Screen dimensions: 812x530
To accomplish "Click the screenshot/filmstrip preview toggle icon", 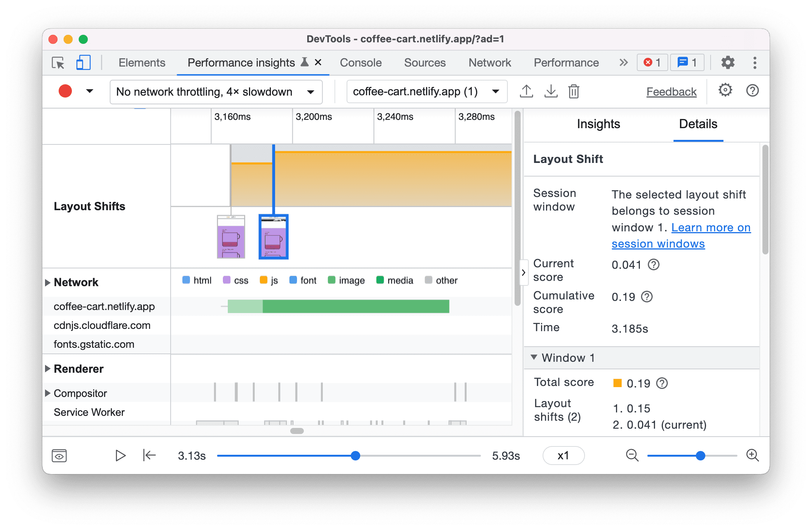I will coord(59,456).
